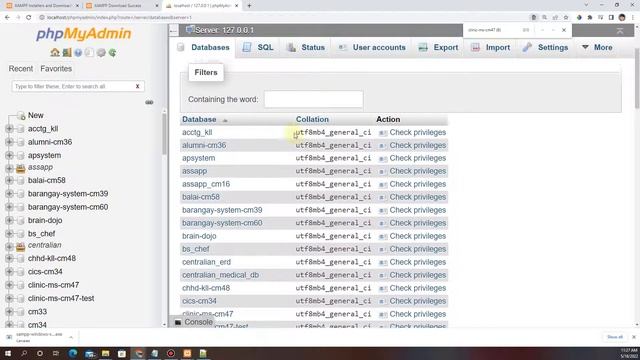Viewport: 640px width, 360px height.
Task: Open the browser profile avatar
Action: point(622,18)
